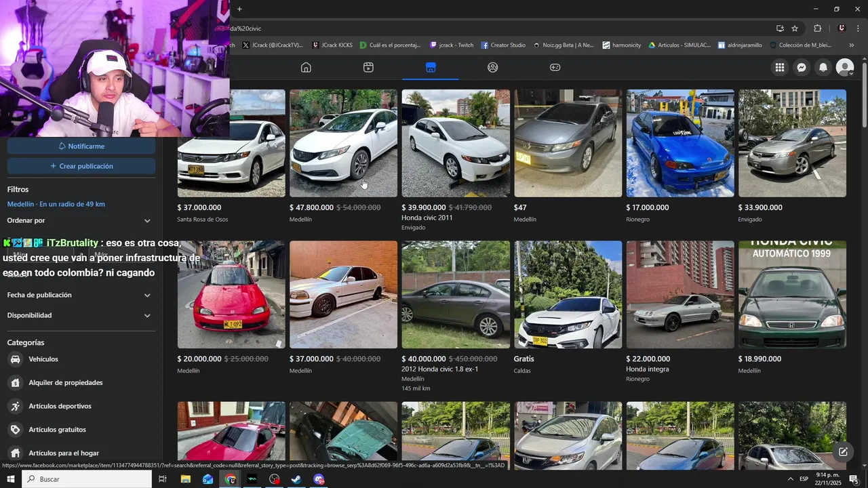Open Task View in the taskbar

163,479
